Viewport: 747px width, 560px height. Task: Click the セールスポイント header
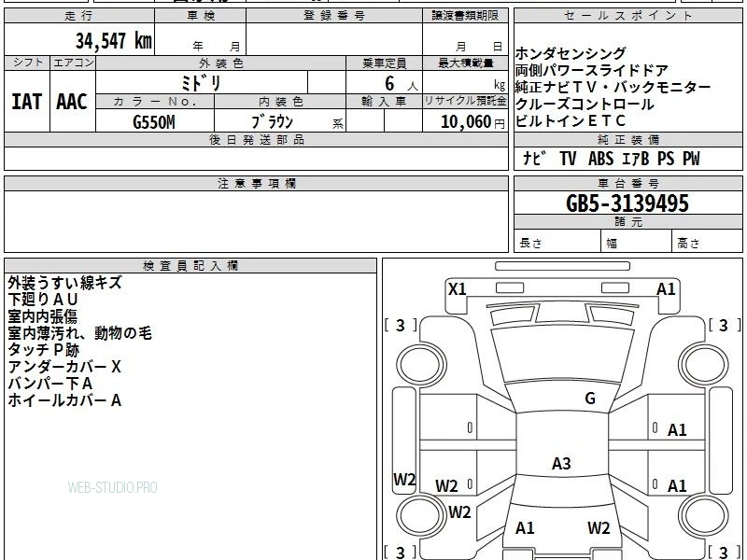click(x=627, y=16)
